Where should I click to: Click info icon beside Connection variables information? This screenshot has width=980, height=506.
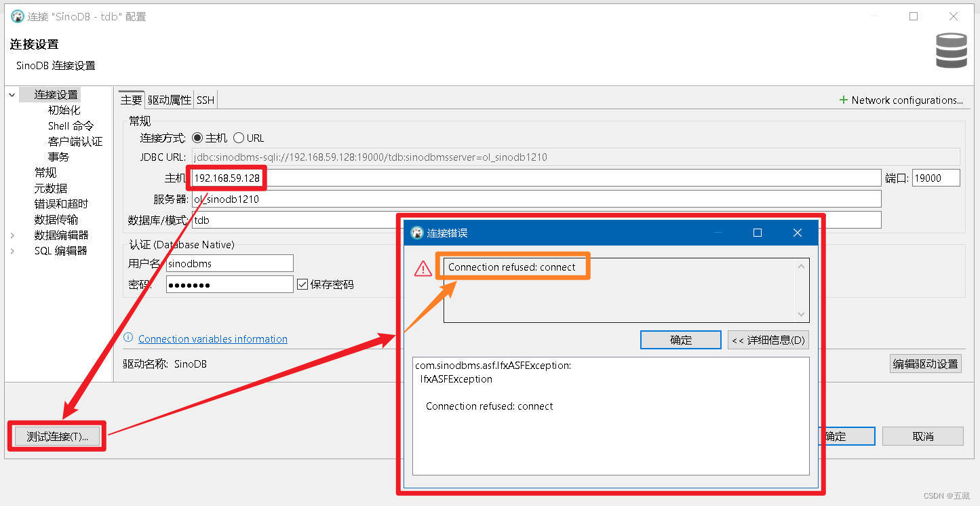pos(129,338)
